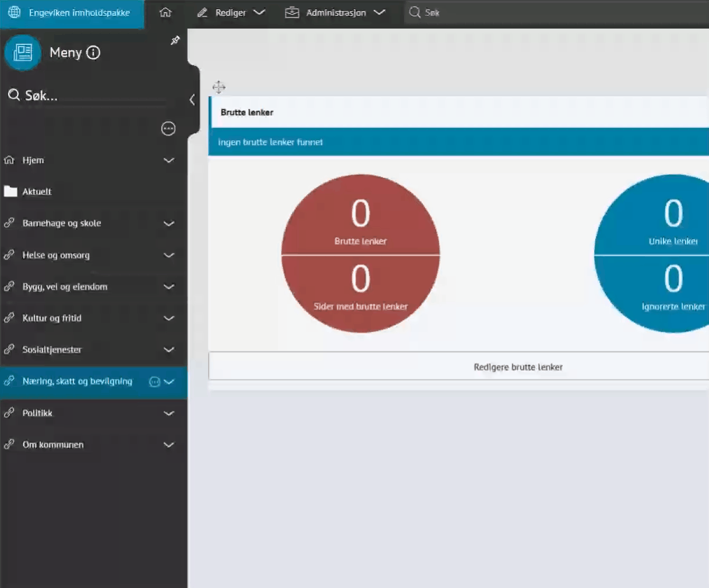The width and height of the screenshot is (709, 588).
Task: Expand Barnehage og skole chevron
Action: pos(169,224)
